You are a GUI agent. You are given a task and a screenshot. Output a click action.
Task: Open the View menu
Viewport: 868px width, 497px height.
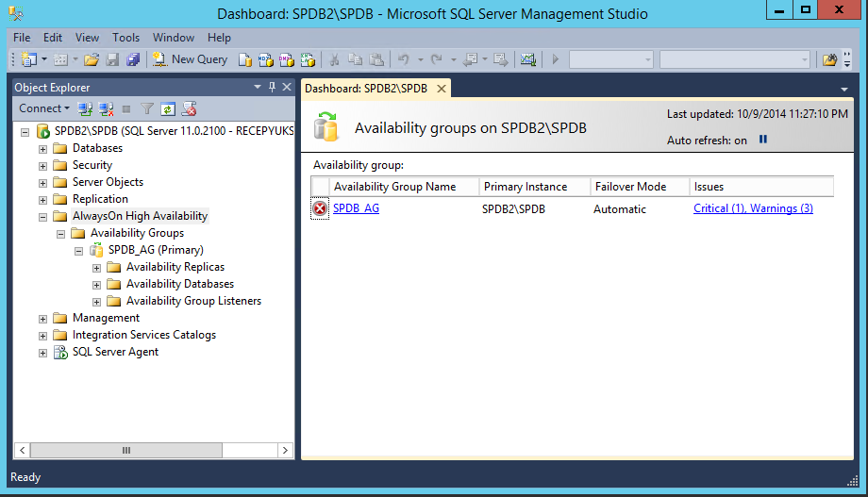[x=87, y=38]
